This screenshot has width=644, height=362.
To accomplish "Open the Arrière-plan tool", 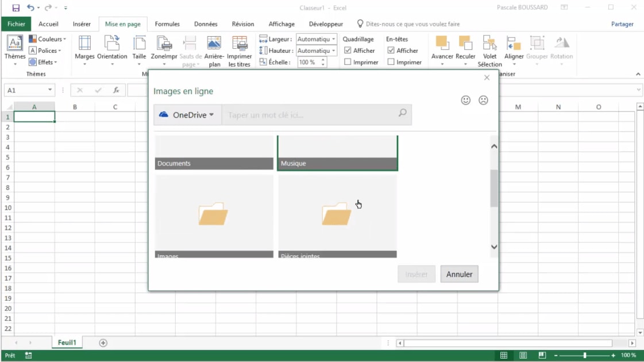I will point(214,50).
